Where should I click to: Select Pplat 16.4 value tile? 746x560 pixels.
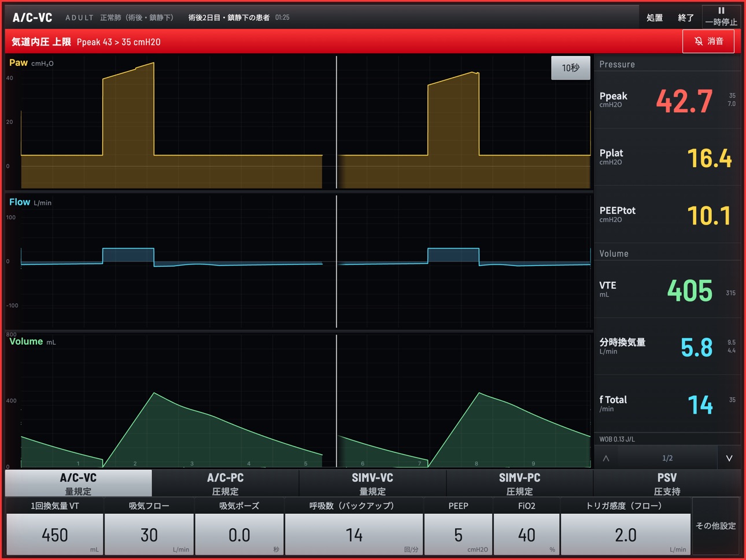click(667, 157)
